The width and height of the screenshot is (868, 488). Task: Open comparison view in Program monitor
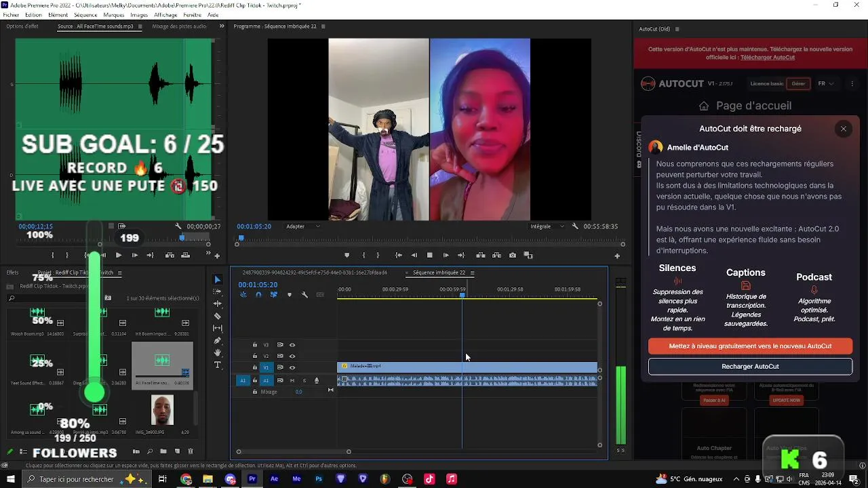tap(528, 256)
